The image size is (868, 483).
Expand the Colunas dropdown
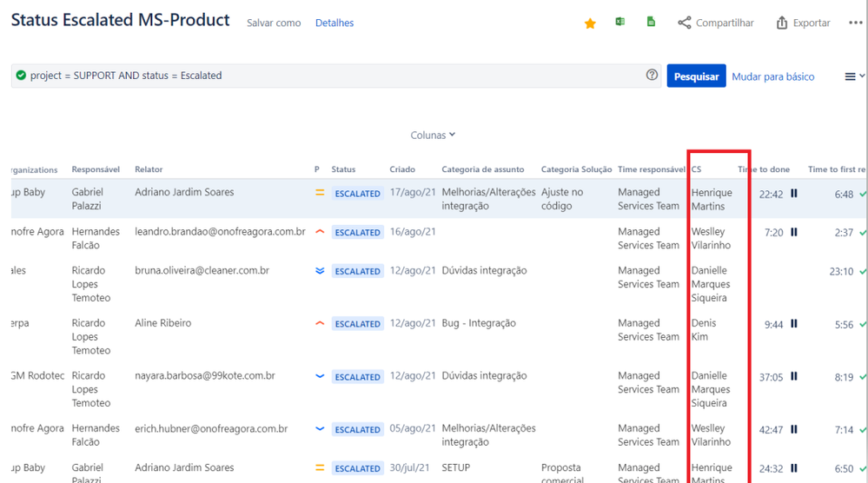coord(433,135)
